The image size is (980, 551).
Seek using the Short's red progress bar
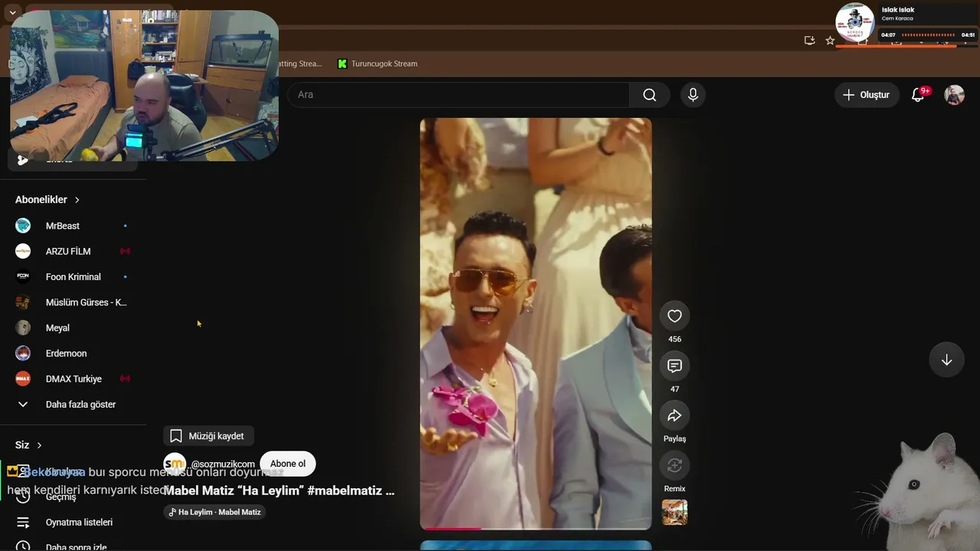coord(536,528)
